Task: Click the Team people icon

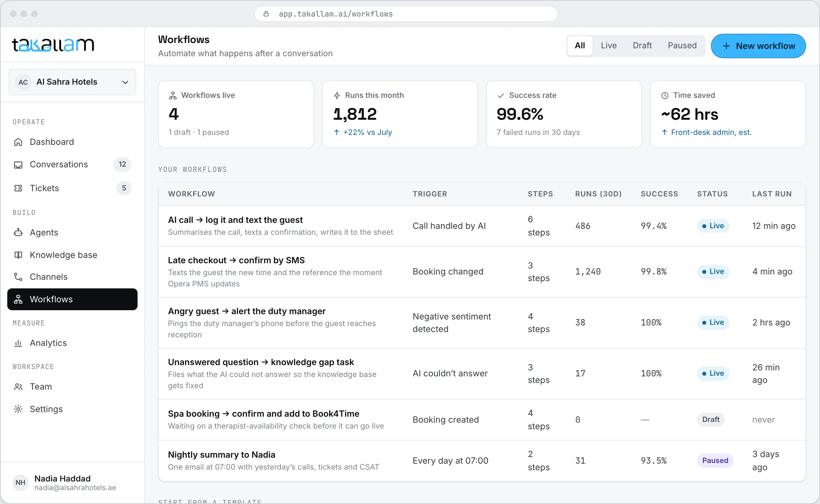Action: (x=18, y=387)
